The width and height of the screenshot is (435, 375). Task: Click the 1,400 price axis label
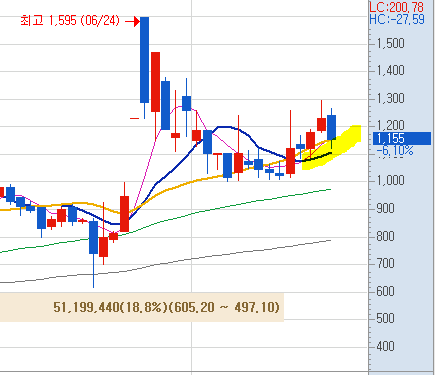click(390, 70)
